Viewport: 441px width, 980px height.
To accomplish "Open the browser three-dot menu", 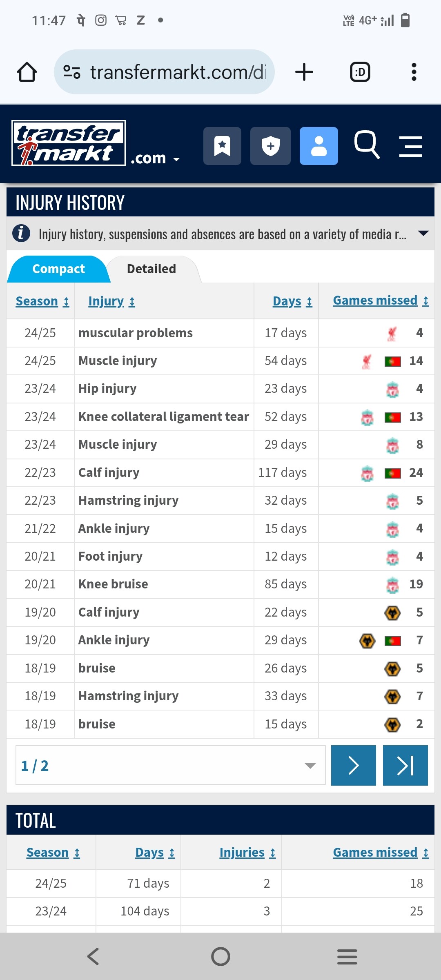I will pos(414,72).
